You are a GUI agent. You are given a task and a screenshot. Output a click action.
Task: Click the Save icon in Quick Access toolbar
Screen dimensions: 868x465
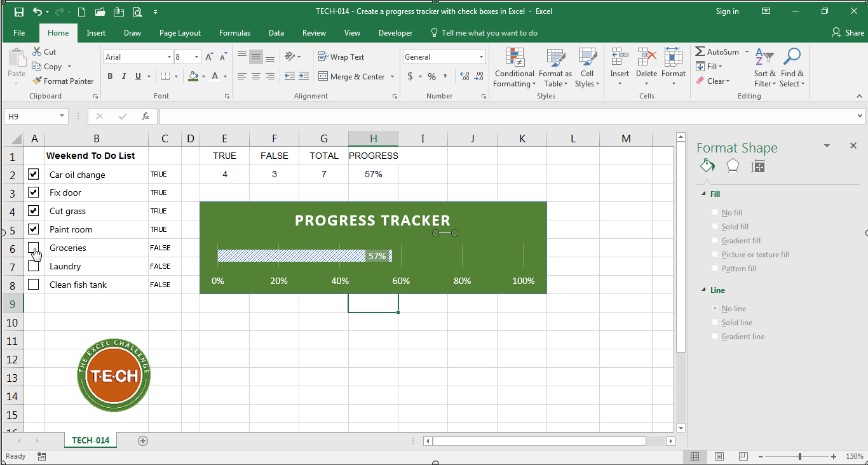(x=19, y=11)
